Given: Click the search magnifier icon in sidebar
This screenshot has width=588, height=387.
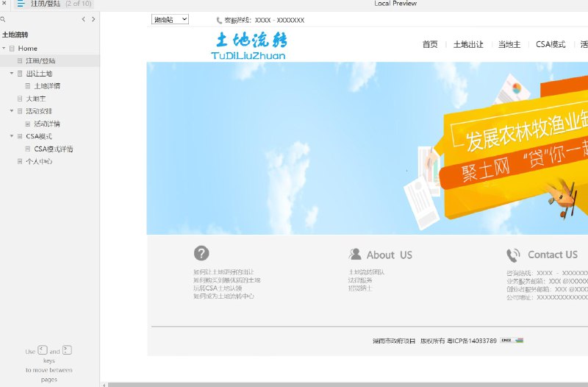Looking at the screenshot, I should point(3,19).
